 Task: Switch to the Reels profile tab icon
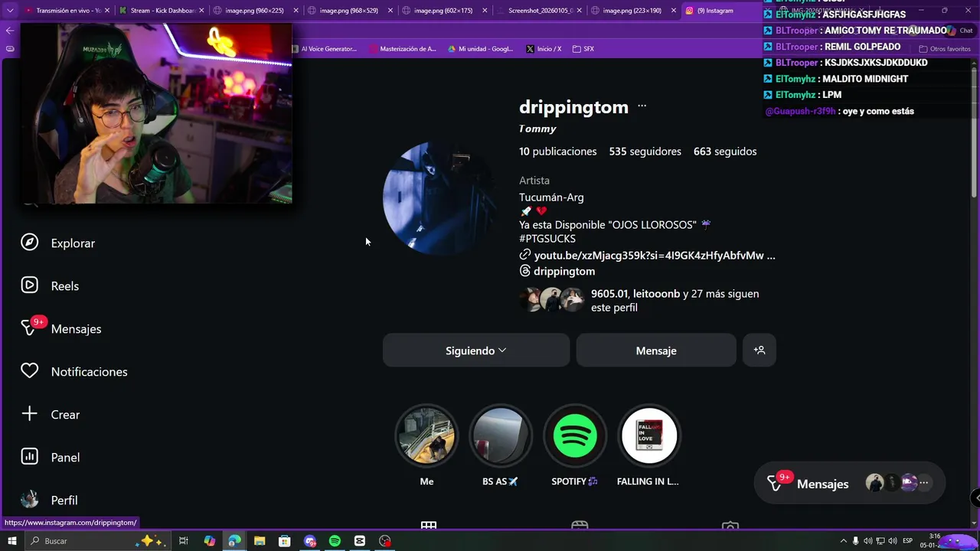580,526
